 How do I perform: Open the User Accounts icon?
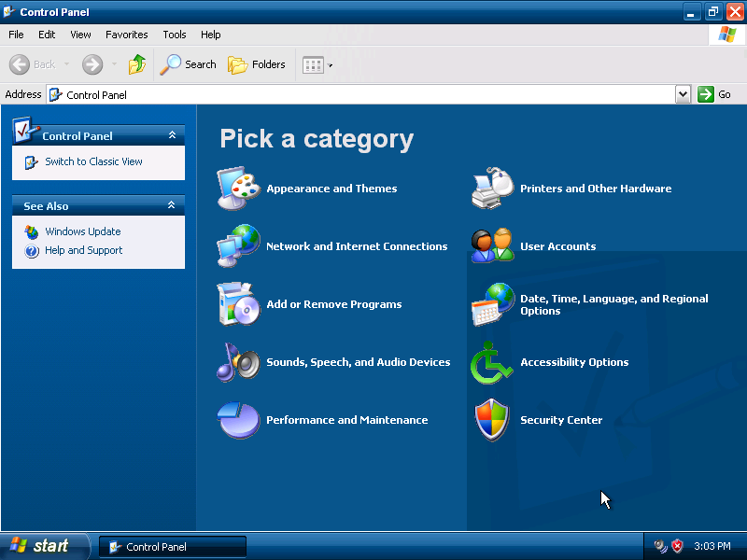(493, 245)
